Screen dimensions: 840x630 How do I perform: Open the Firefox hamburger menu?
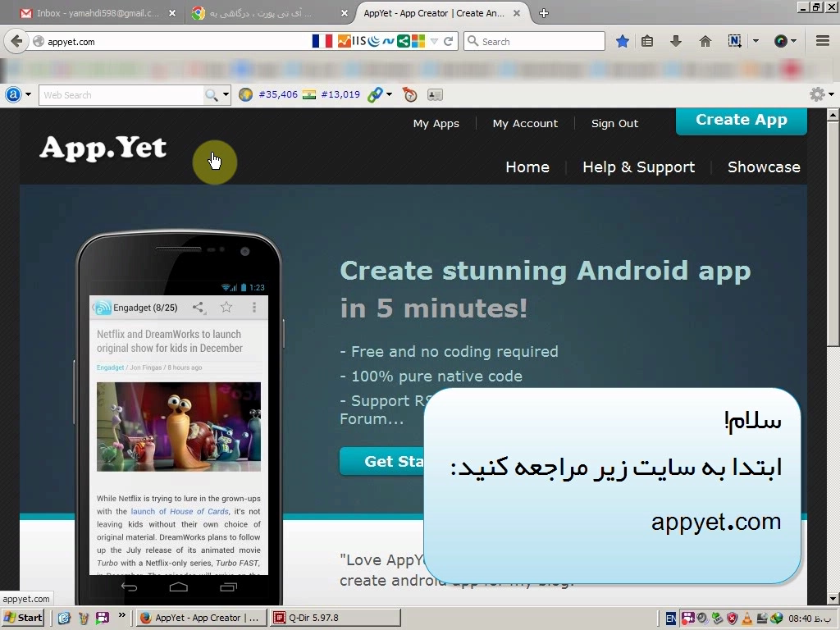823,41
